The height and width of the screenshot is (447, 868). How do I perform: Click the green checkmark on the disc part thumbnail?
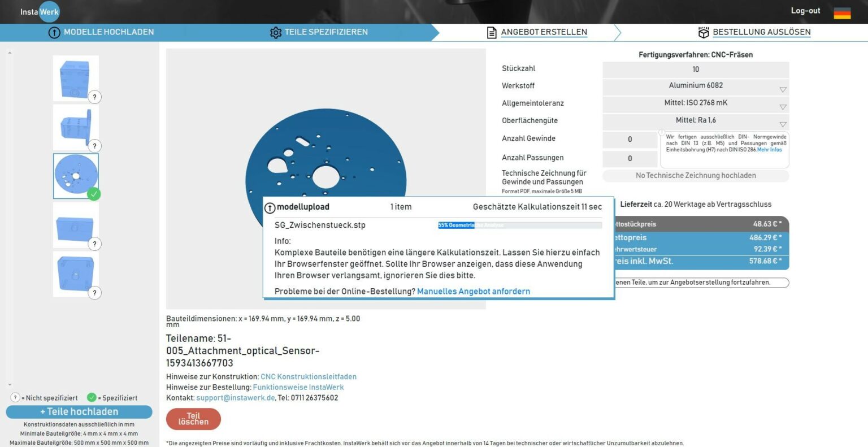click(94, 194)
